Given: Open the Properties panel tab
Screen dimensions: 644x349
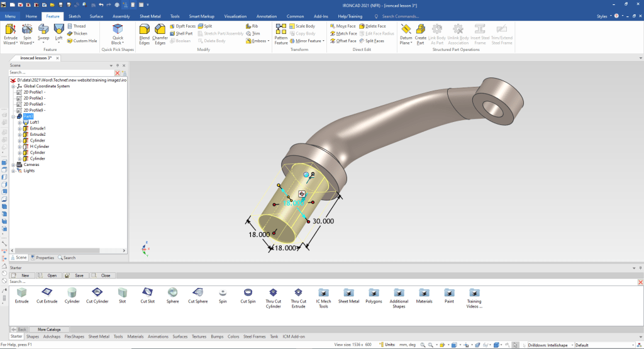Looking at the screenshot, I should (x=43, y=258).
